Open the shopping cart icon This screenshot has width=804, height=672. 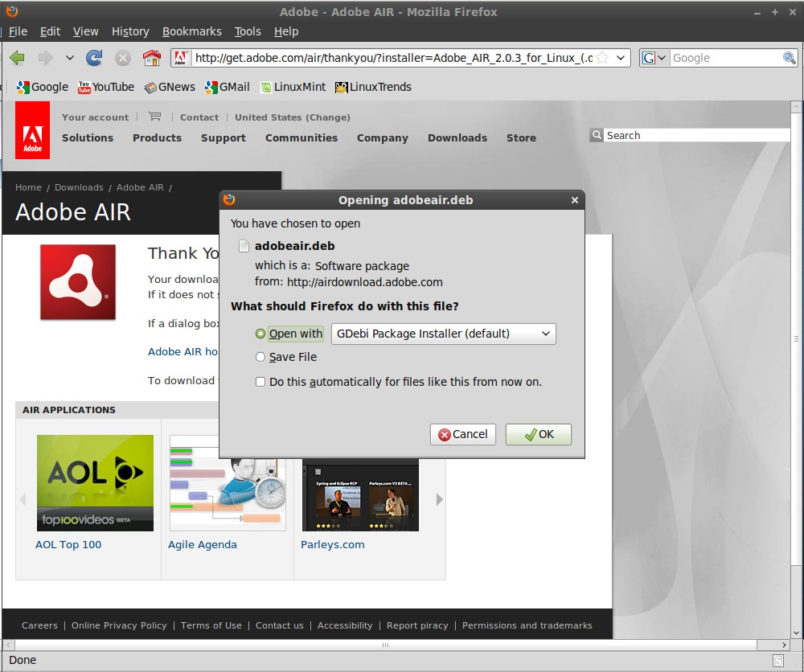coord(154,117)
